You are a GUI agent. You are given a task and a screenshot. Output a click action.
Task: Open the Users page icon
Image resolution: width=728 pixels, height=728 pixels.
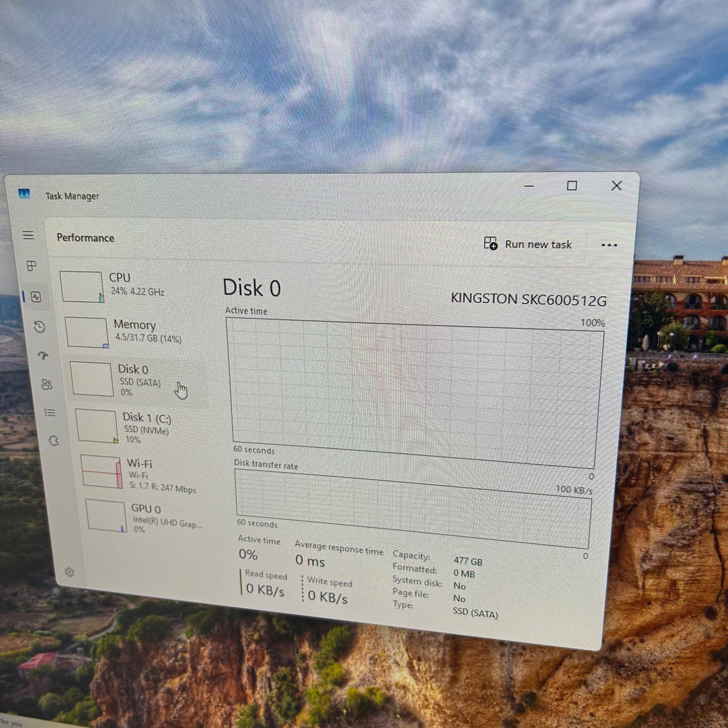pyautogui.click(x=47, y=384)
